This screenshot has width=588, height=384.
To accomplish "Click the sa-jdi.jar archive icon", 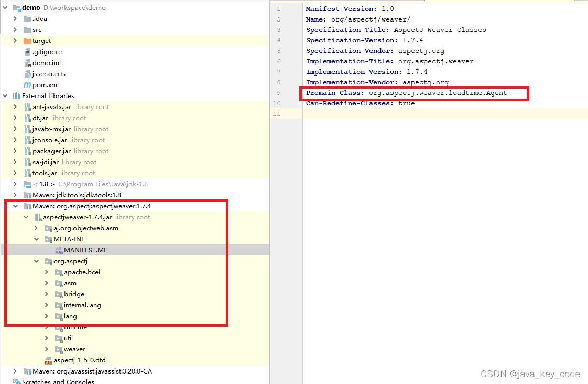I will (27, 162).
